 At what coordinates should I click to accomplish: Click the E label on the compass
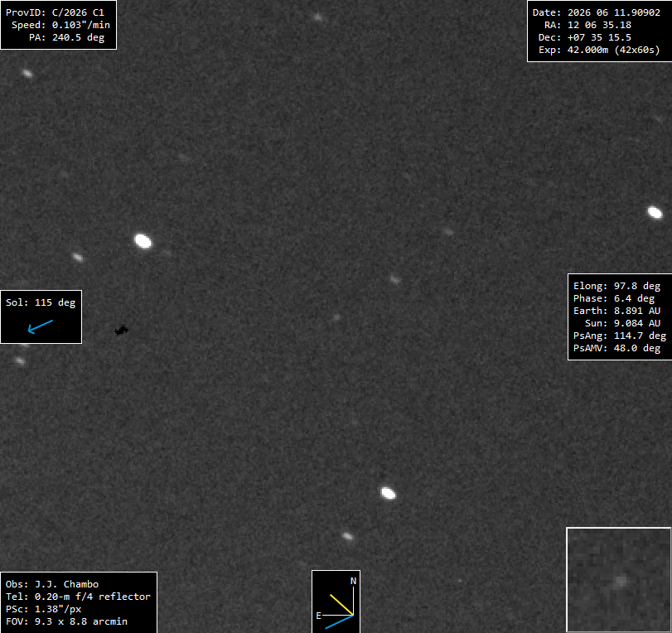click(318, 616)
